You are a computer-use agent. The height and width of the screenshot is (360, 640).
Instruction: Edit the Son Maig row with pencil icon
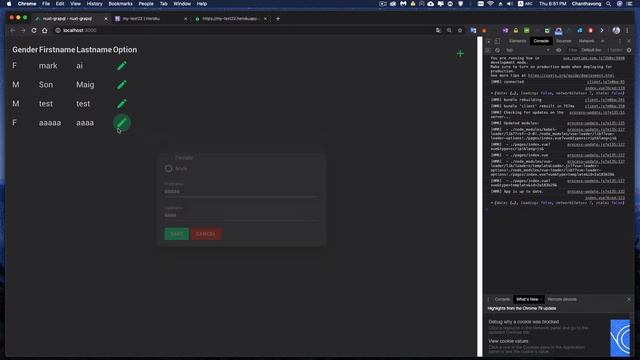122,84
